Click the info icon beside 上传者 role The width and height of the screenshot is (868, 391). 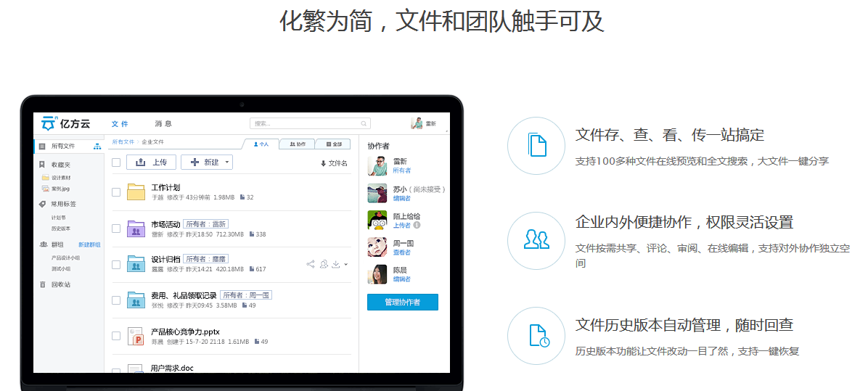(417, 226)
